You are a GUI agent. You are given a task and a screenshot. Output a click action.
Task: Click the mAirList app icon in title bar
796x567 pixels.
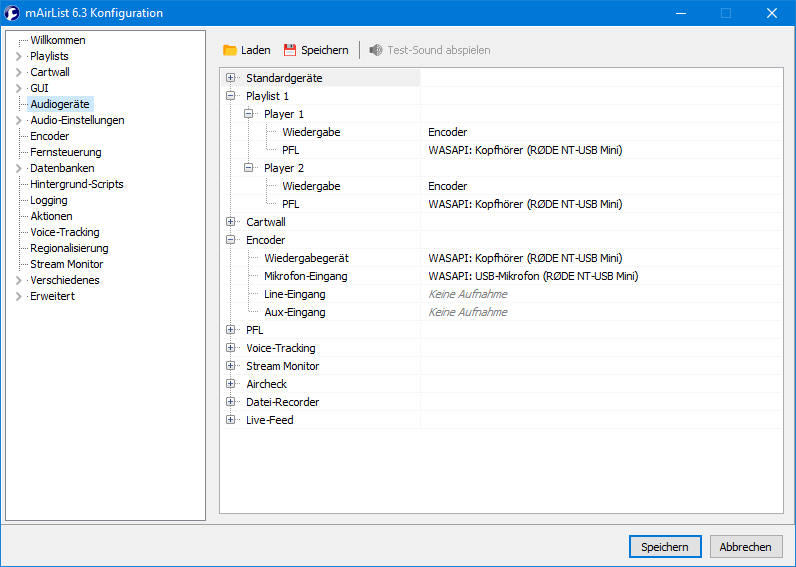tap(13, 13)
